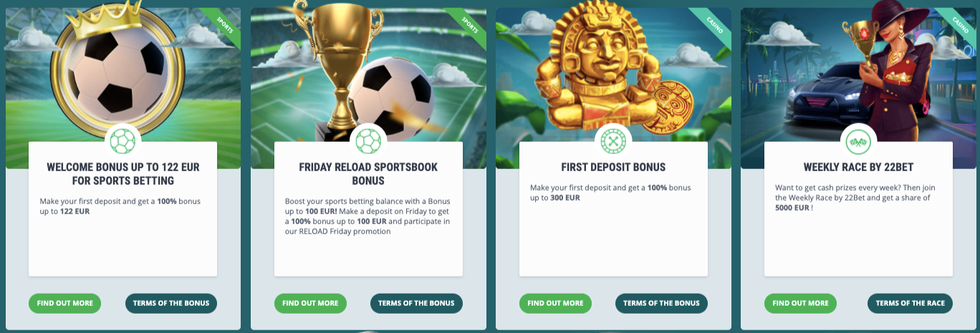This screenshot has height=333, width=980.
Task: Find out more about First Deposit Bonus
Action: 555,303
